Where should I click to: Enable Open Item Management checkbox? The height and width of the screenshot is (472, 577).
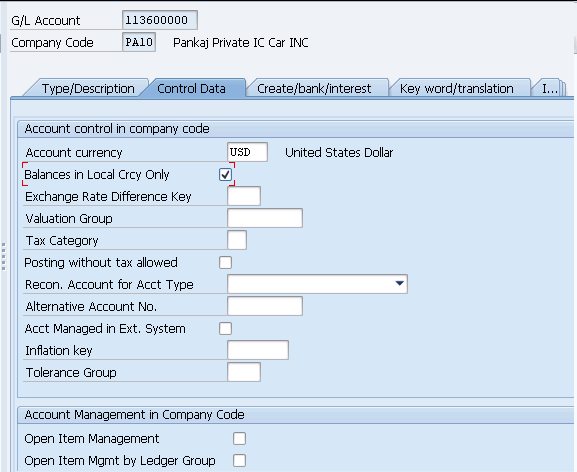[x=239, y=439]
